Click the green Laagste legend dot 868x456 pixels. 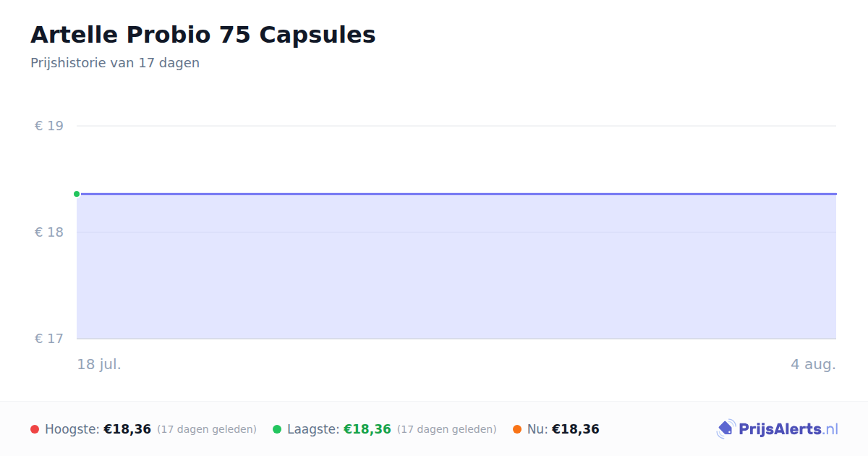point(277,429)
